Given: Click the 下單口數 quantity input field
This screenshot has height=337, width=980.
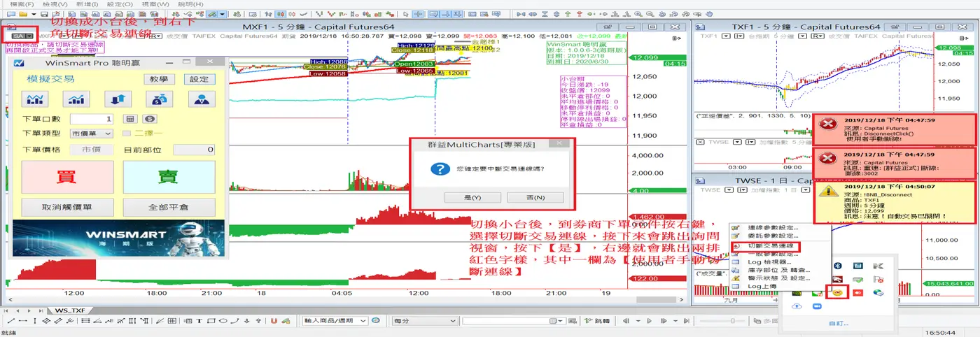Looking at the screenshot, I should coord(92,120).
